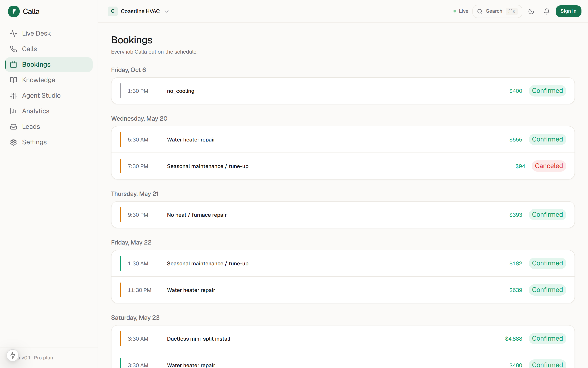588x368 pixels.
Task: Click the ⌘K shortcut badge
Action: 512,11
